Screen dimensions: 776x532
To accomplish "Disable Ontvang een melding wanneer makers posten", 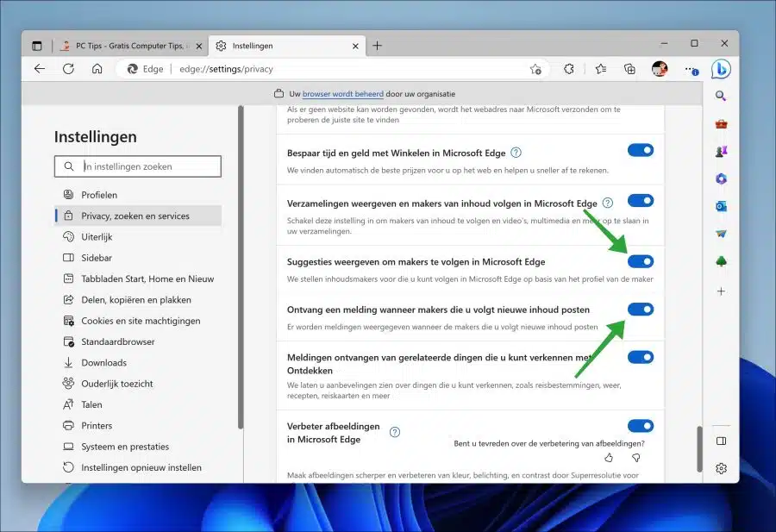I will [641, 310].
